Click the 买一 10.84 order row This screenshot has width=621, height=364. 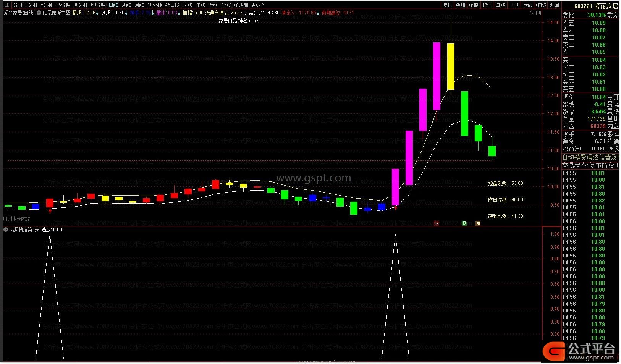pyautogui.click(x=590, y=60)
